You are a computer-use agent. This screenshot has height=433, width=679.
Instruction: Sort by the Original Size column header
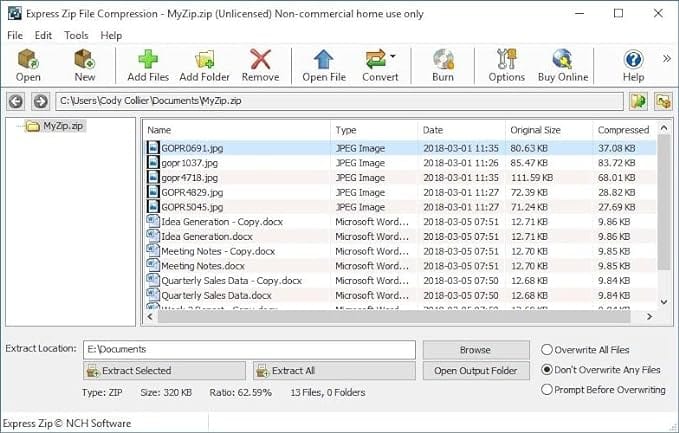(x=549, y=130)
